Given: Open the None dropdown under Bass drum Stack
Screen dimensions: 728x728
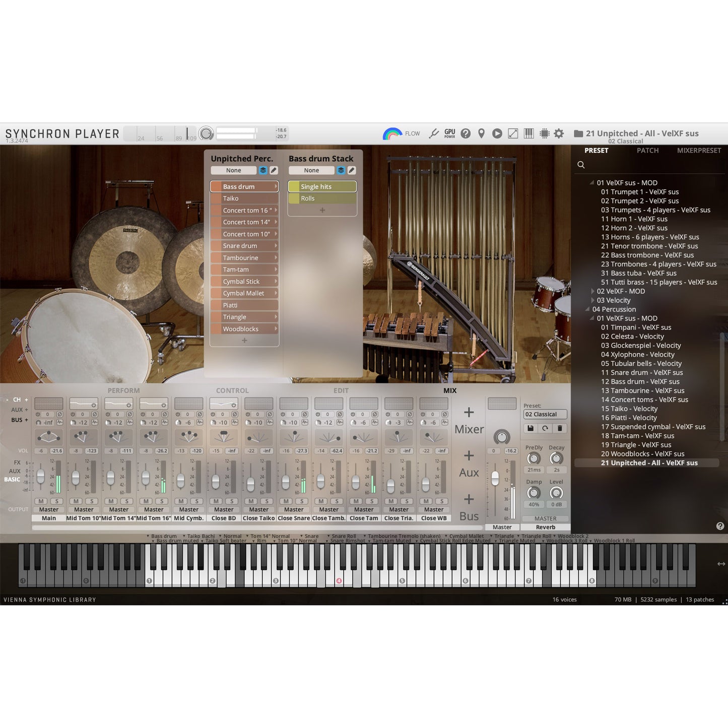Looking at the screenshot, I should pyautogui.click(x=312, y=170).
